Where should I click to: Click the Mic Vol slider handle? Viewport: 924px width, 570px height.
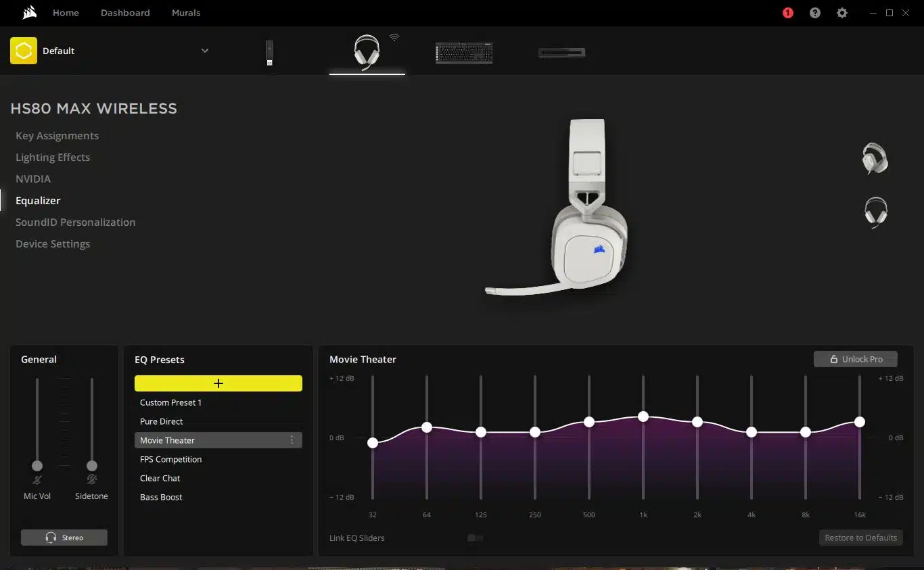pyautogui.click(x=37, y=466)
